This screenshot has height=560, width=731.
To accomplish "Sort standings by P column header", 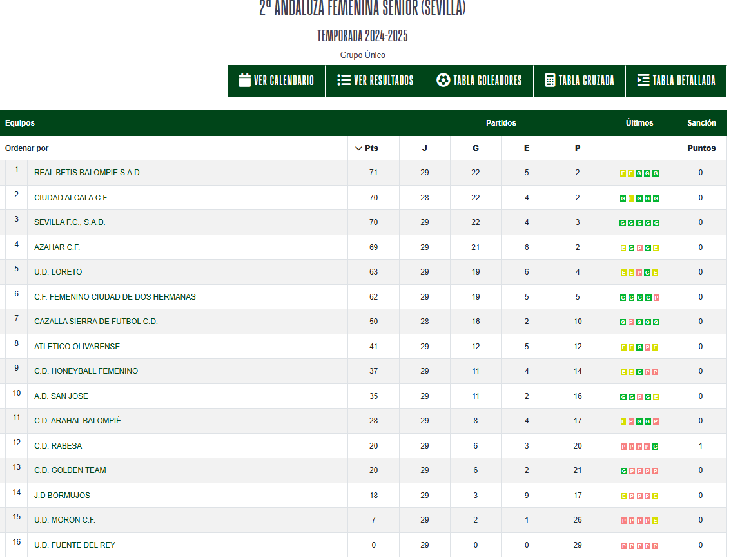I will (578, 148).
